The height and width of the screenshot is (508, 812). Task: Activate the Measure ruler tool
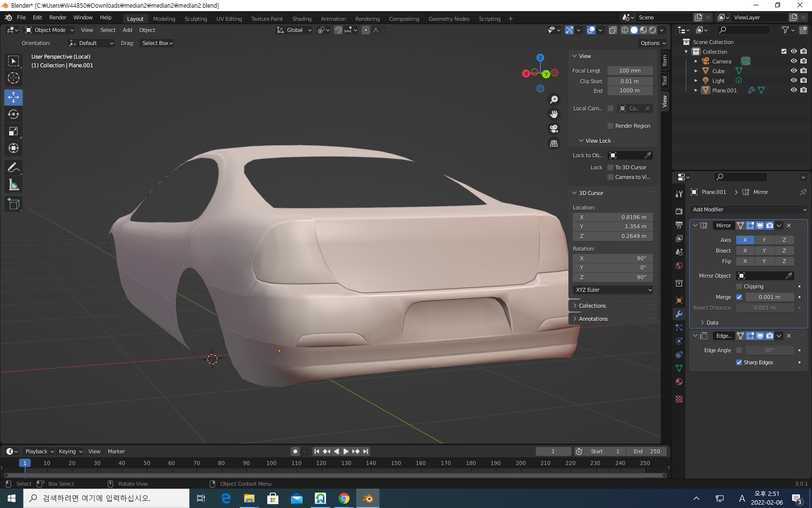(14, 185)
